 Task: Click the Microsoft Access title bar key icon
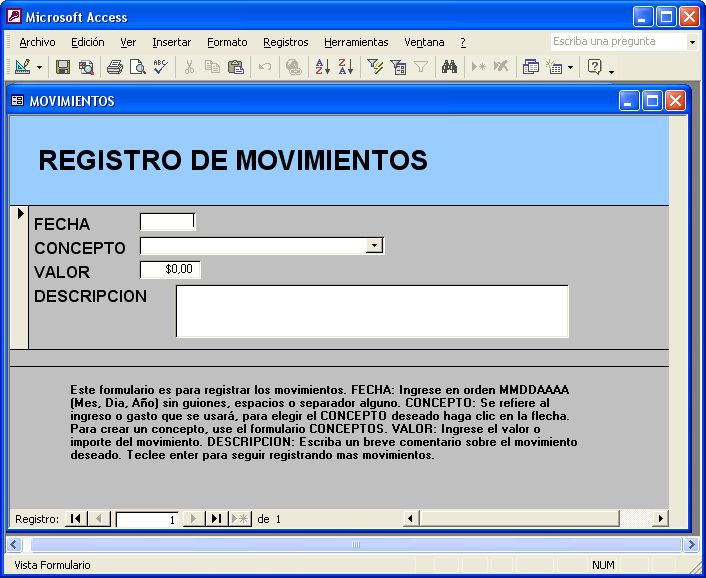pyautogui.click(x=14, y=17)
